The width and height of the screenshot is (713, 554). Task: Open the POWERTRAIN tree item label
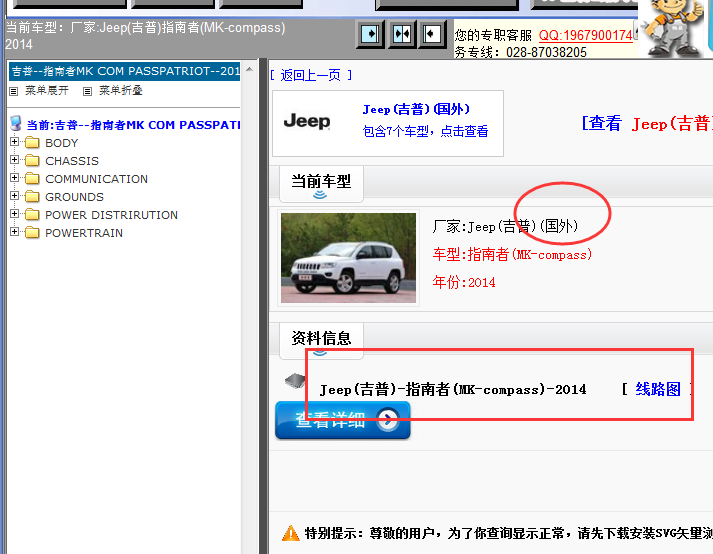tap(84, 233)
